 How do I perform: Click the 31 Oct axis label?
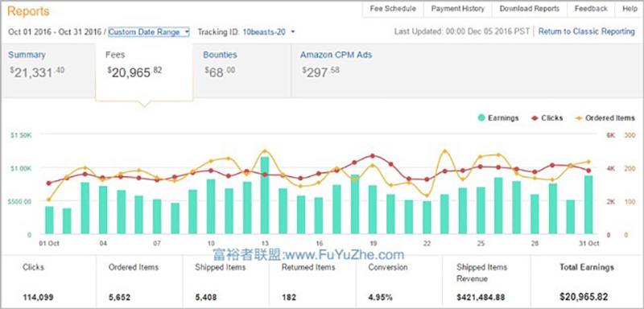point(588,243)
